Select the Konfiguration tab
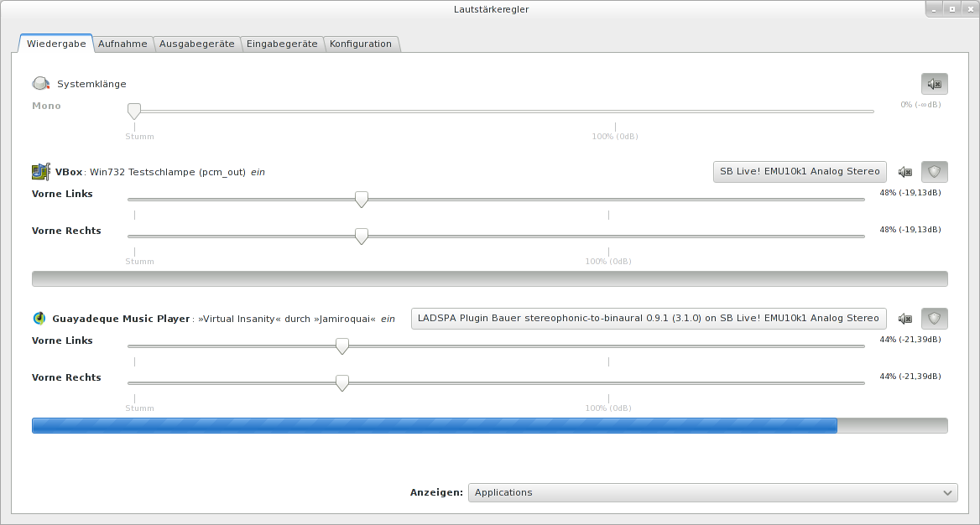 click(360, 44)
